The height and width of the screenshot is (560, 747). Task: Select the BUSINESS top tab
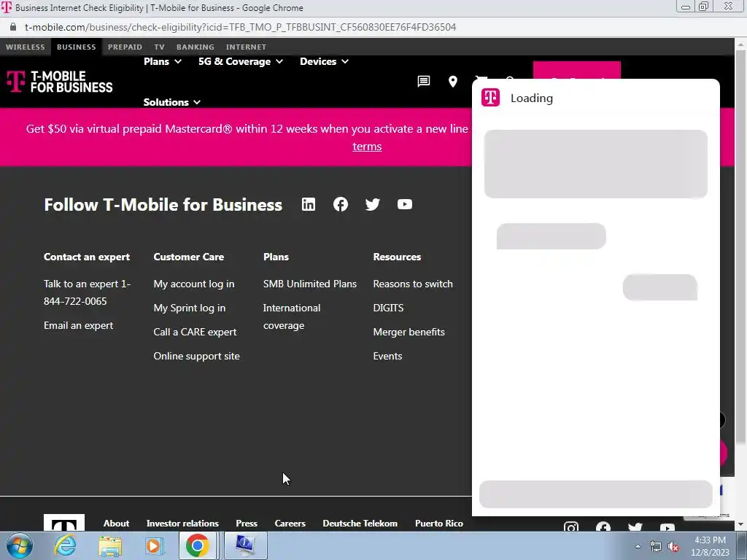pos(76,47)
